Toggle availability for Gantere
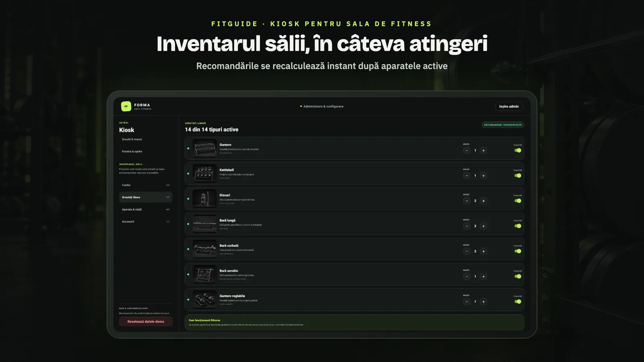Screen dimensions: 644x362 [518, 150]
